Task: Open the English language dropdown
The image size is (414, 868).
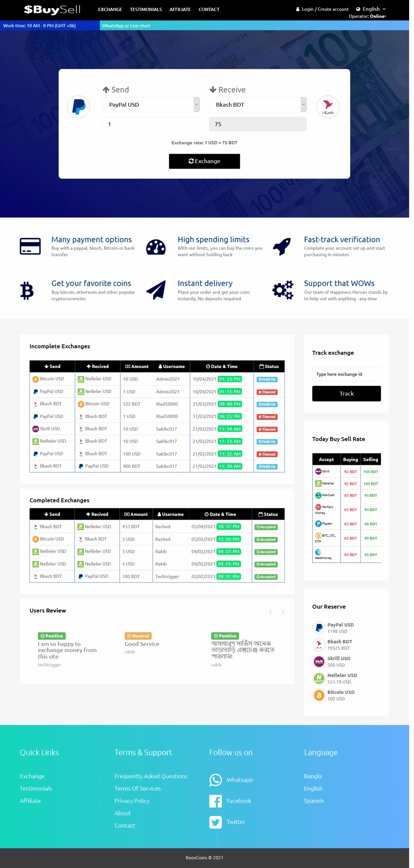Action: click(375, 9)
